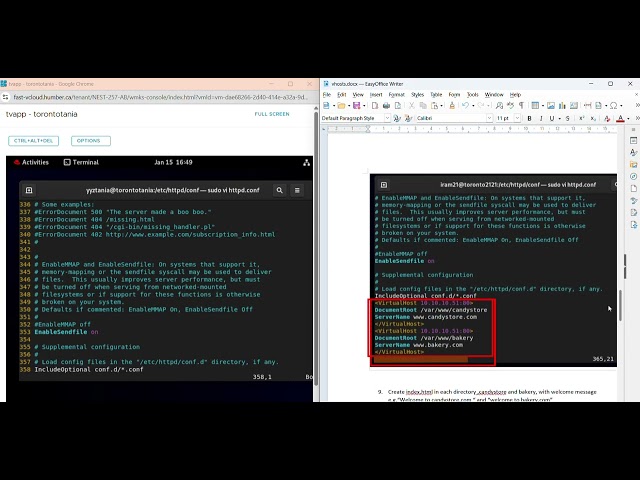The width and height of the screenshot is (640, 480).
Task: Click Chrome's site information icon
Action: click(5, 97)
